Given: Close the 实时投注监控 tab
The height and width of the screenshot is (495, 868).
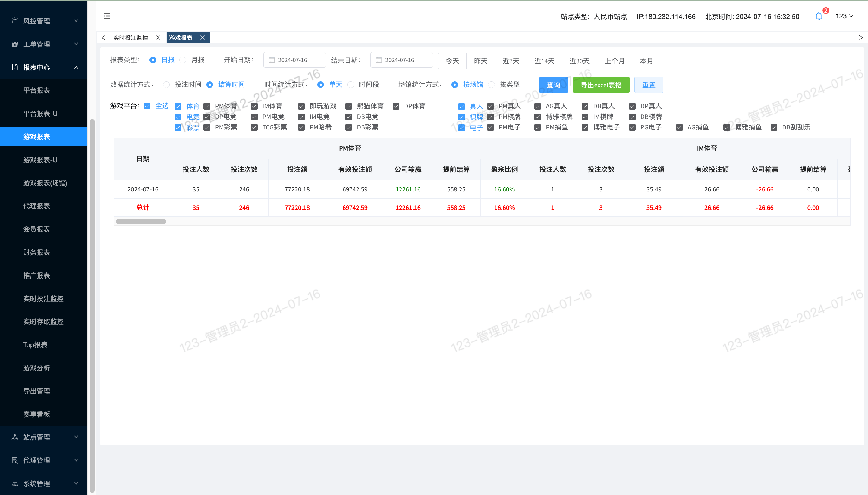Looking at the screenshot, I should [158, 38].
